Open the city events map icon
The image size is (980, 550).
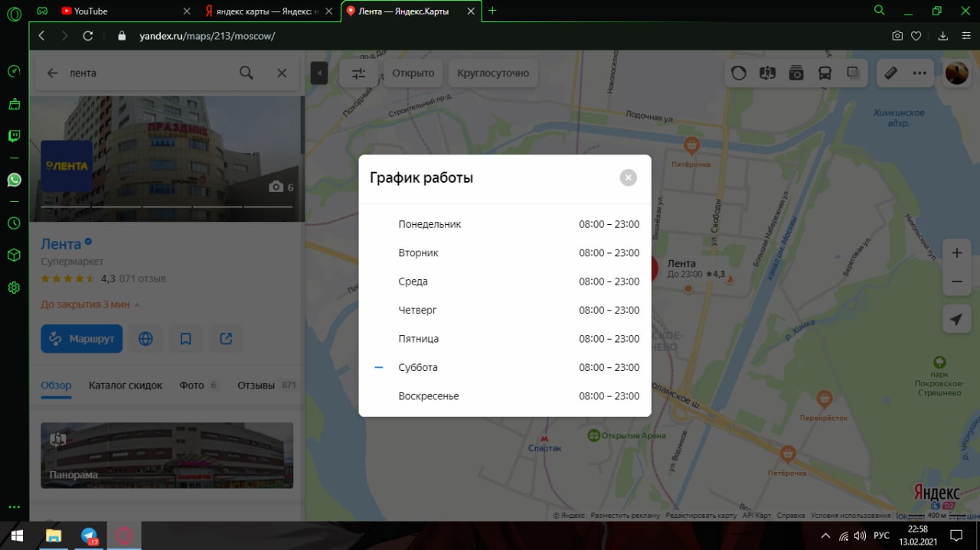[767, 73]
